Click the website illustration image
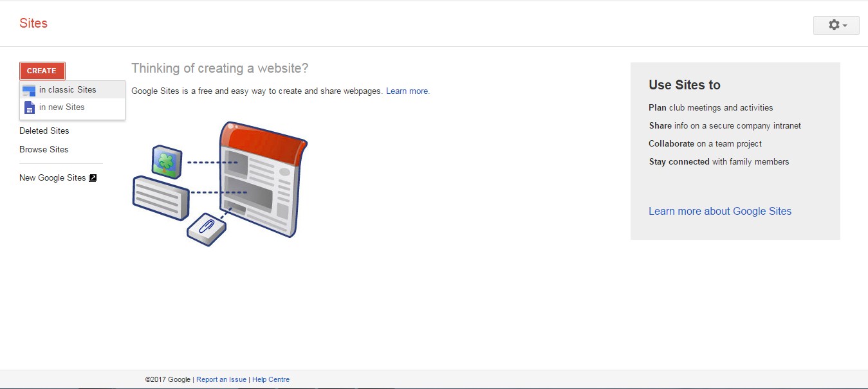The width and height of the screenshot is (868, 389). tap(219, 183)
